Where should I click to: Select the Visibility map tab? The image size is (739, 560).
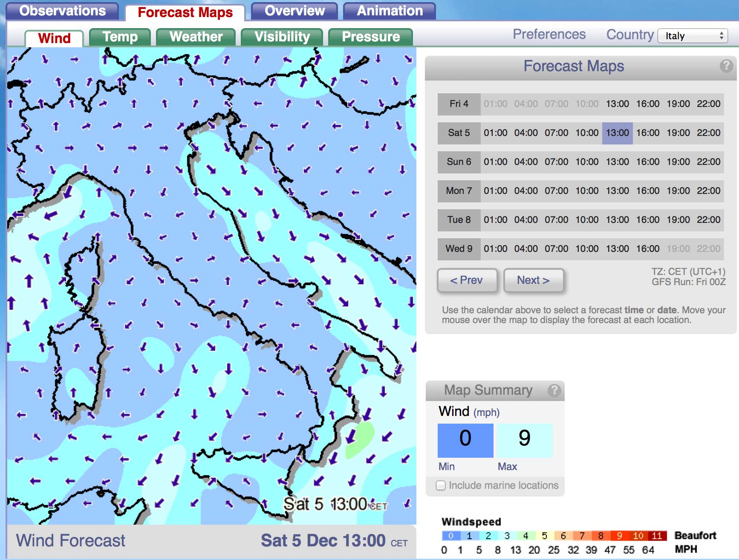[282, 37]
